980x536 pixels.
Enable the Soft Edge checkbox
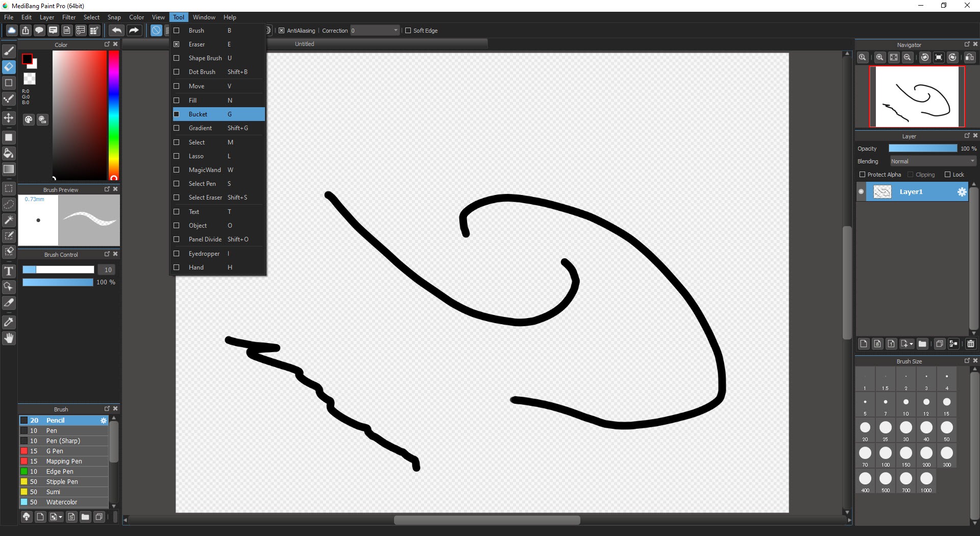pos(408,31)
